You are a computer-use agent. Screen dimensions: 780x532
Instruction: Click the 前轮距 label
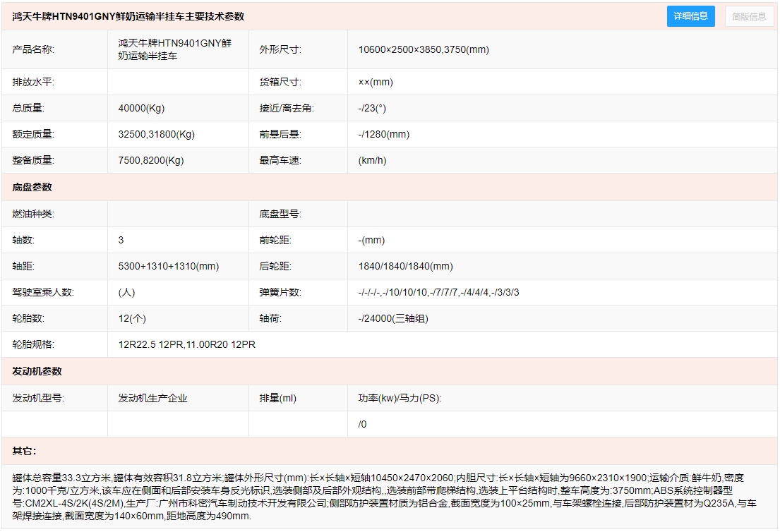point(275,240)
